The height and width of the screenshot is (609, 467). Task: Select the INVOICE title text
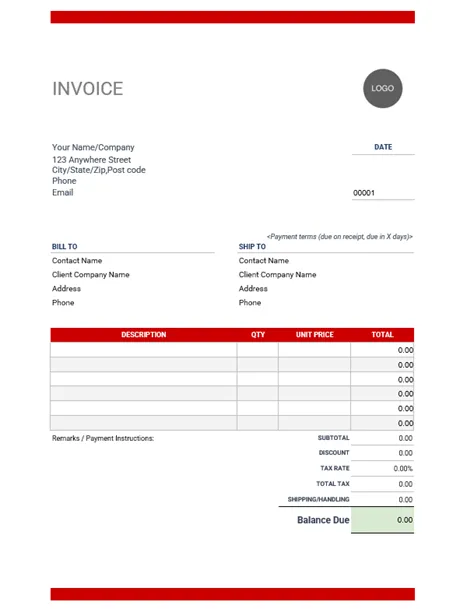tap(88, 89)
